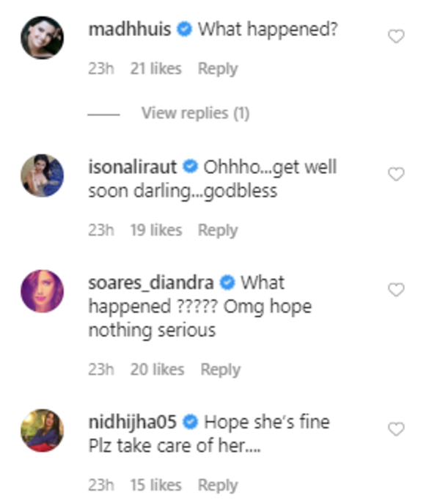Image resolution: width=440 pixels, height=504 pixels.
Task: Click the verified badge next to isonaliraut
Action: point(190,167)
